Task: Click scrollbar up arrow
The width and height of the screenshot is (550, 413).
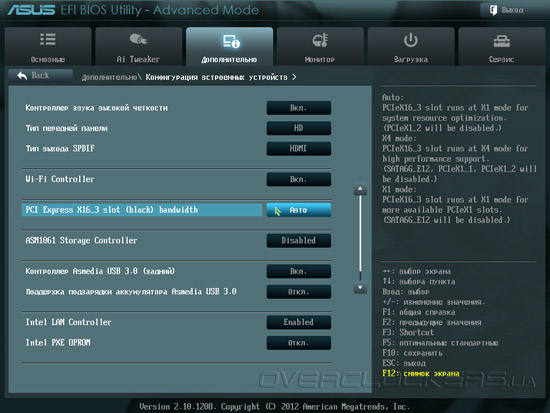Action: click(x=360, y=189)
